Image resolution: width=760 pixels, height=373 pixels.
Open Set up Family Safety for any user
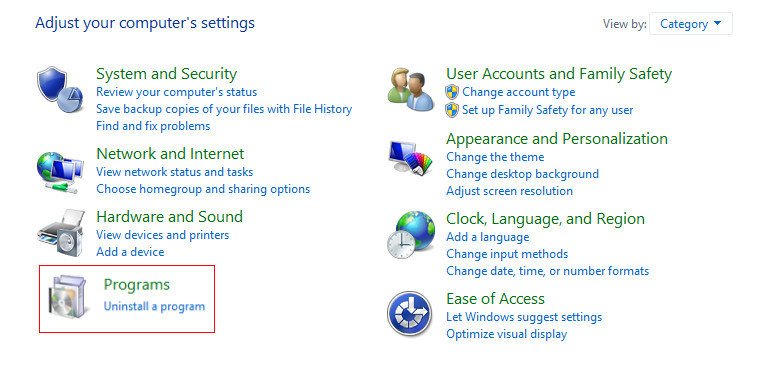(x=548, y=110)
